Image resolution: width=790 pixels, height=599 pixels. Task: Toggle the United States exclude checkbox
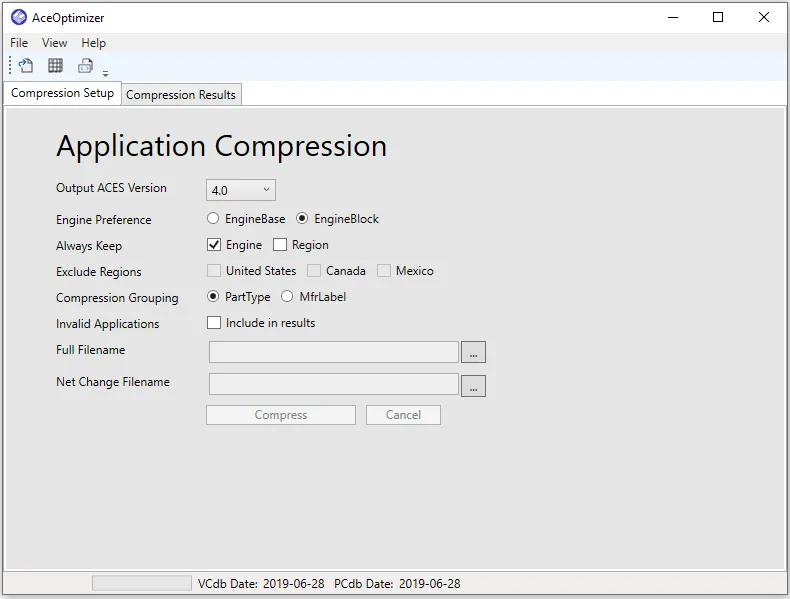pos(214,271)
